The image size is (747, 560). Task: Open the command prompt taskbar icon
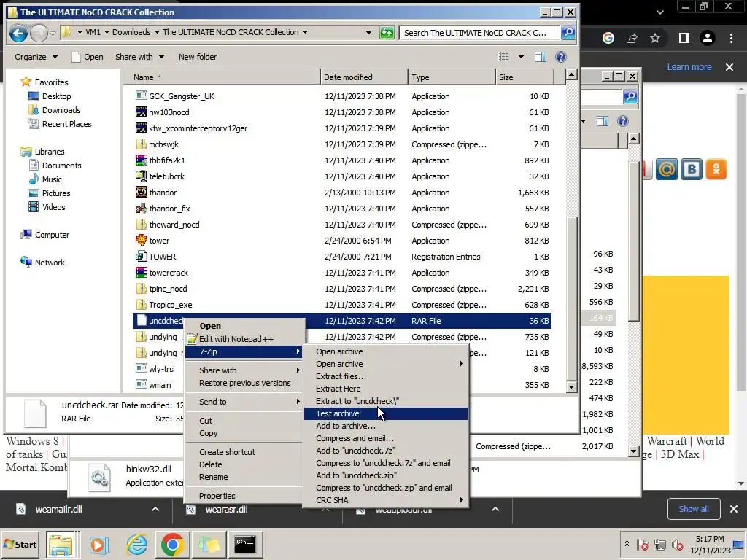pos(245,544)
